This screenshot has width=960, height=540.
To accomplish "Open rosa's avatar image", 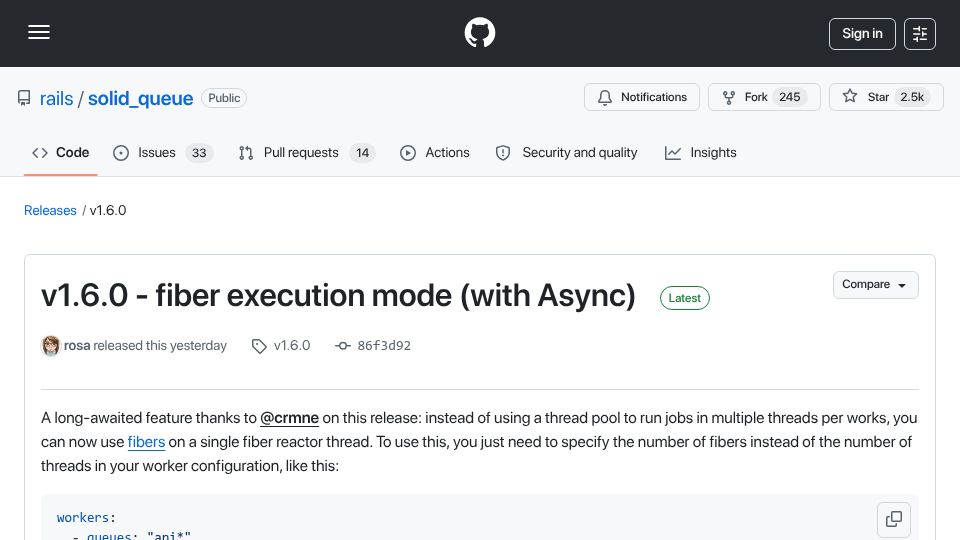I will tap(51, 346).
